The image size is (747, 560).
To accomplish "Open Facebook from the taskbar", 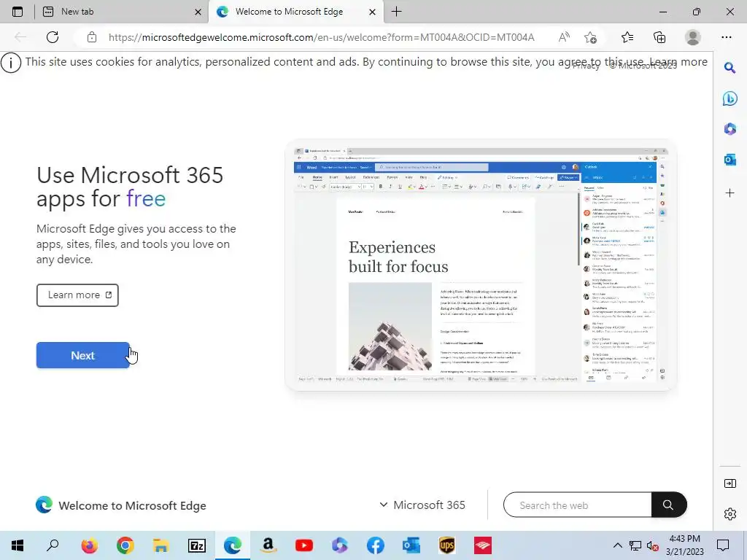I will 376,545.
